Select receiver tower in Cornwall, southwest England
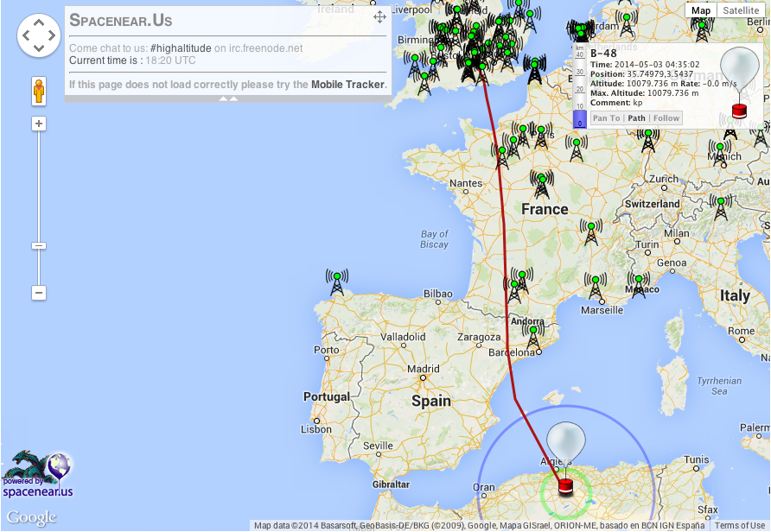This screenshot has height=532, width=771. coord(424,83)
